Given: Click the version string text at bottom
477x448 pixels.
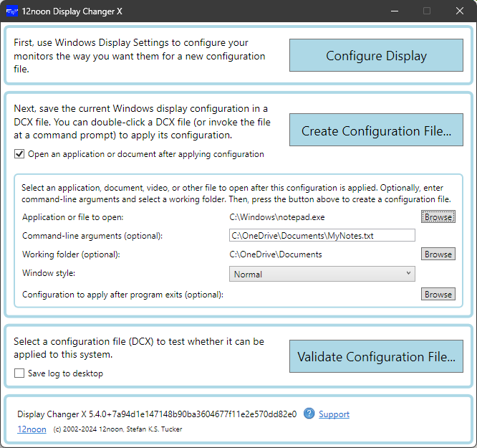Looking at the screenshot, I should [157, 414].
